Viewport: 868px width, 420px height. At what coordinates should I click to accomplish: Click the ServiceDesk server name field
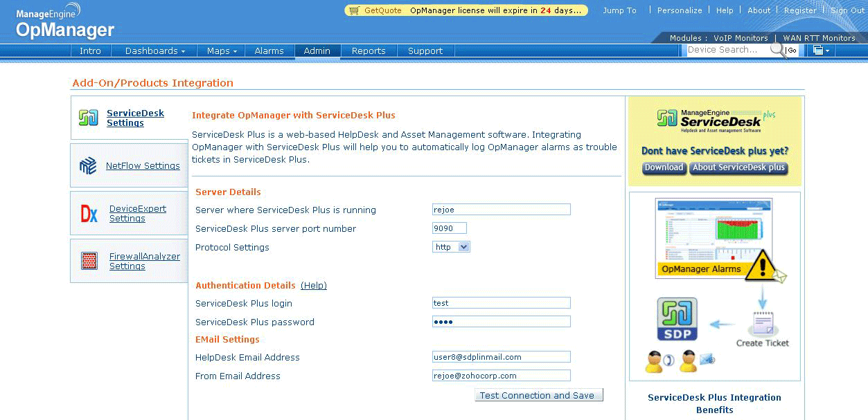point(502,210)
